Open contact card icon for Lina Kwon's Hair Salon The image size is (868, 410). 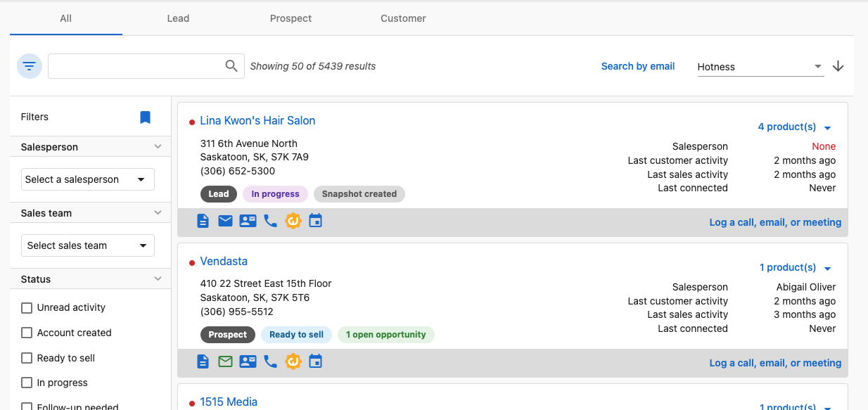coord(248,222)
